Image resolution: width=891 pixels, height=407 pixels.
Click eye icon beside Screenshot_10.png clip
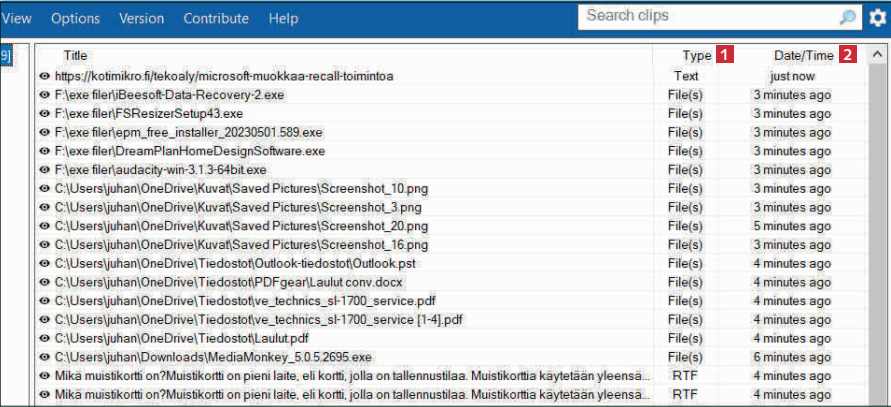[x=44, y=189]
